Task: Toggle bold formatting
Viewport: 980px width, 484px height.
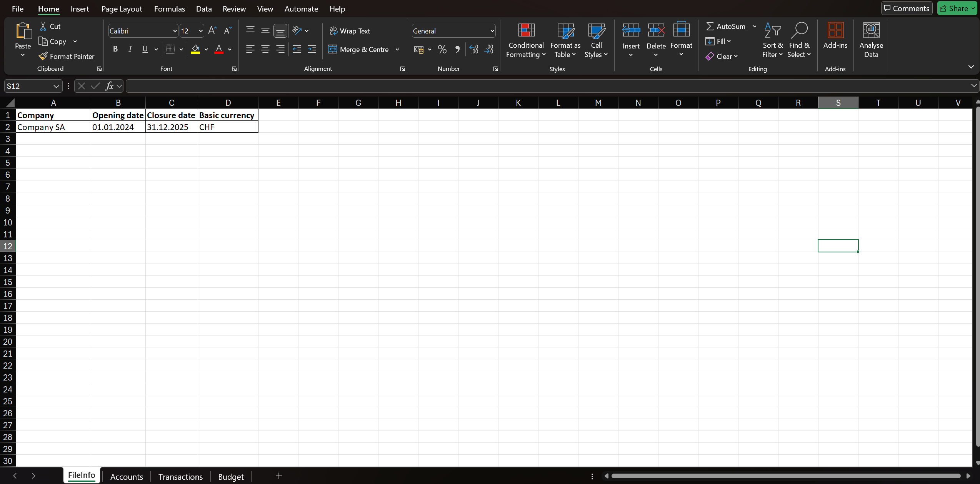Action: (x=115, y=49)
